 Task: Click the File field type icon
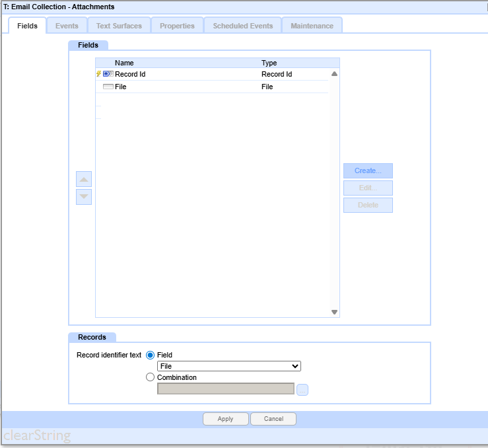pos(108,87)
